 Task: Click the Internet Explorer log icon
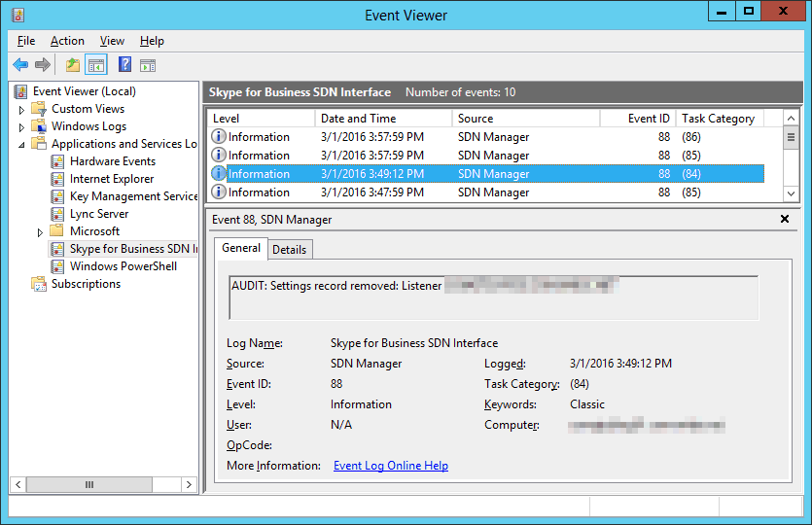click(57, 179)
